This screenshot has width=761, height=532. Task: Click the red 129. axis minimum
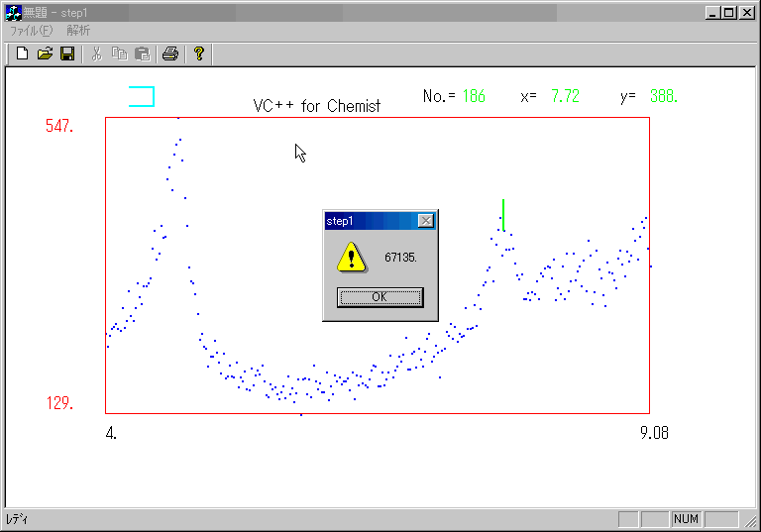(59, 403)
